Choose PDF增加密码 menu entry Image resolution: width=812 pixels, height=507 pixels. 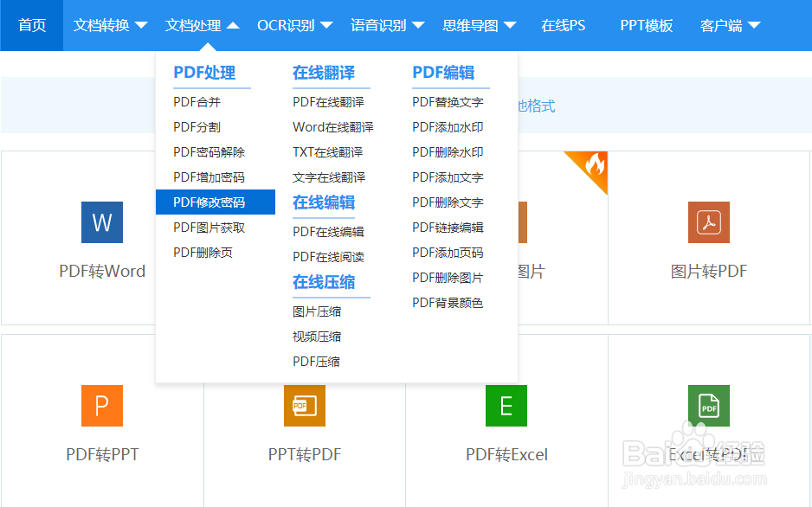(x=209, y=177)
